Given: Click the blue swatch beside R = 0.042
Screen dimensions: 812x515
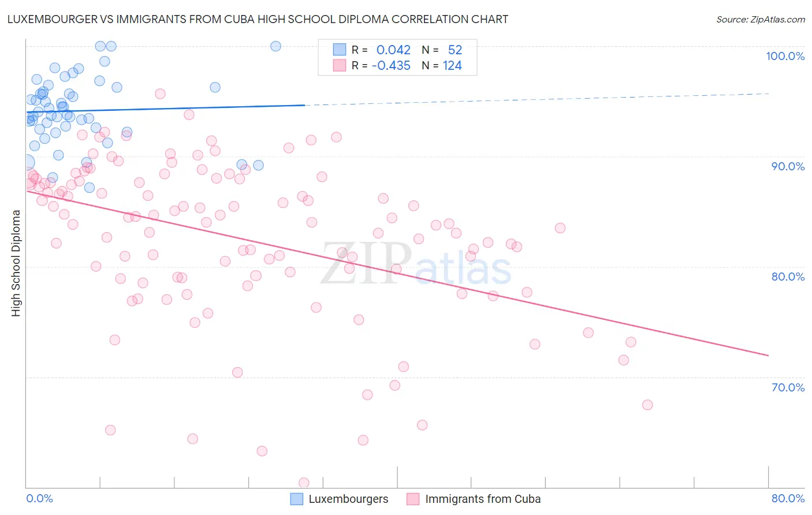Looking at the screenshot, I should tap(339, 50).
